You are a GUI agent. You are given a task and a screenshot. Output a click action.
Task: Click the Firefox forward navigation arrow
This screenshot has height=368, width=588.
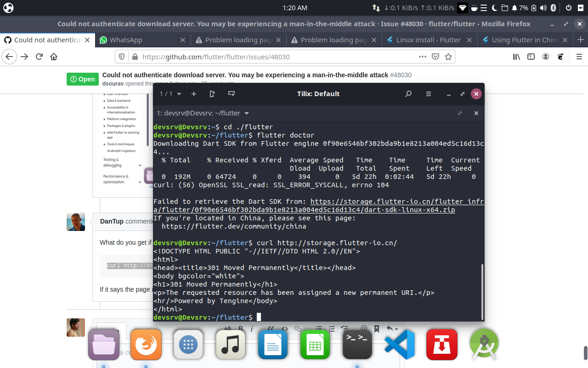click(x=24, y=57)
